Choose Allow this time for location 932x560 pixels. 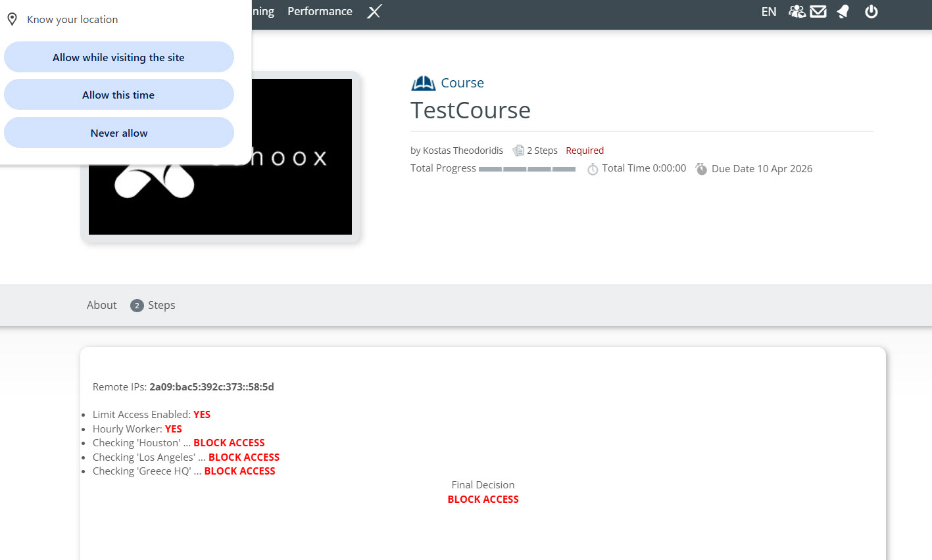coord(119,95)
